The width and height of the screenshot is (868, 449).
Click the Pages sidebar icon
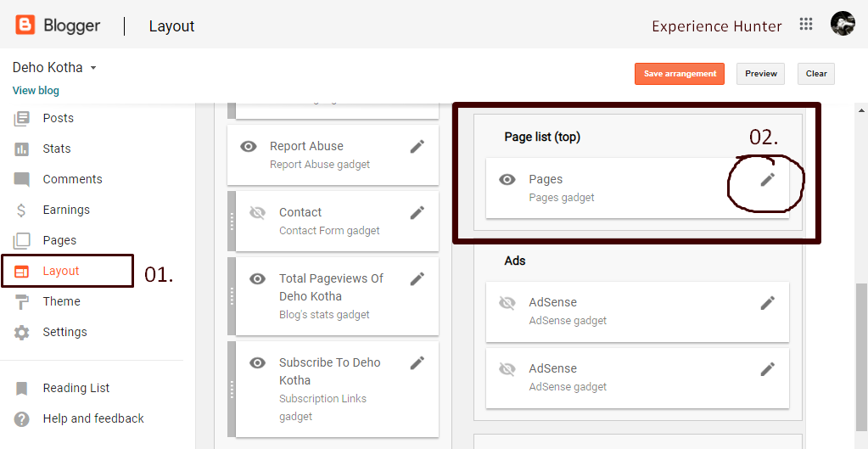tap(21, 240)
